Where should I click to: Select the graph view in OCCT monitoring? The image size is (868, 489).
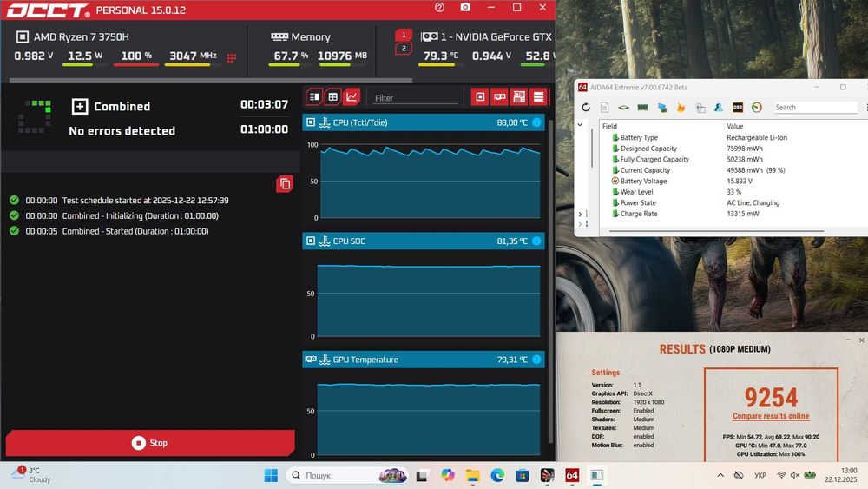352,97
